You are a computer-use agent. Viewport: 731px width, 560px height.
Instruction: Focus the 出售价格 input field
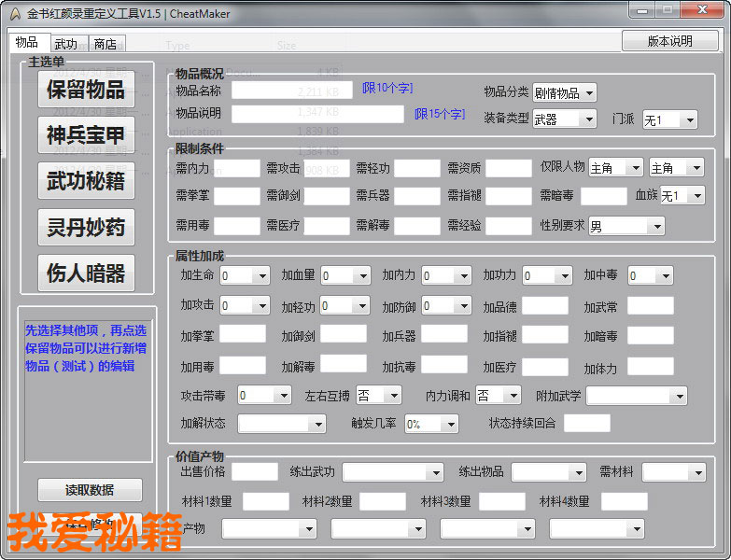(255, 472)
